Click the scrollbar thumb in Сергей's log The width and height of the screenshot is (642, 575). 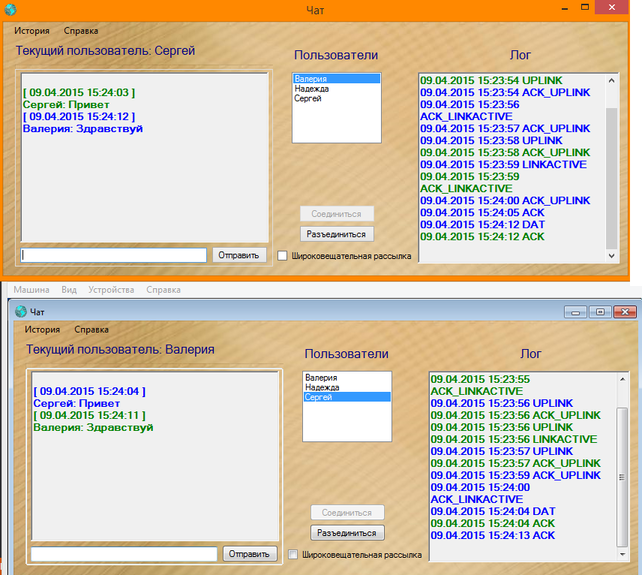612,178
